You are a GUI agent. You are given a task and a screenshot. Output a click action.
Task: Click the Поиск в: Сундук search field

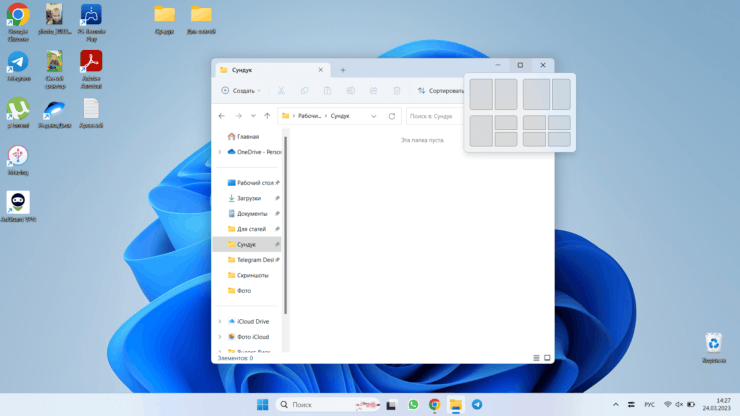tap(435, 116)
